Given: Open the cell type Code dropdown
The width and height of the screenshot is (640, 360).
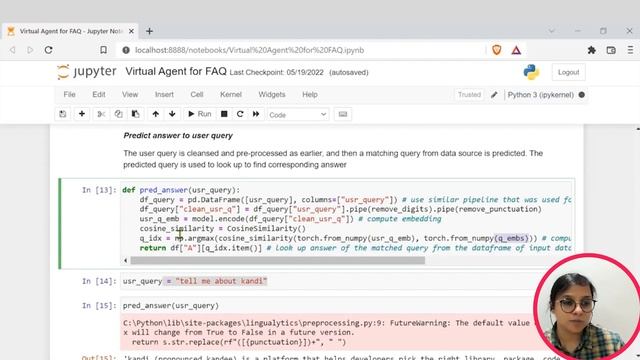Looking at the screenshot, I should coord(298,115).
